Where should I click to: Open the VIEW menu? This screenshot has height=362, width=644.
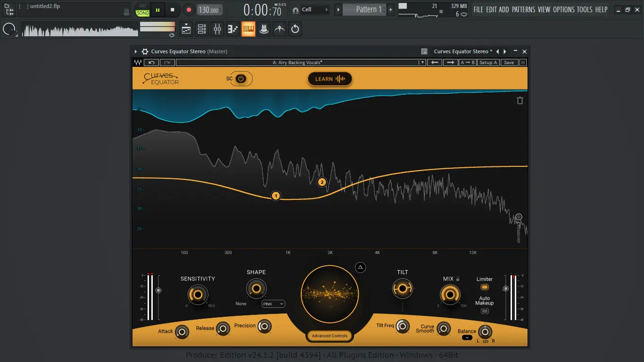click(x=544, y=9)
